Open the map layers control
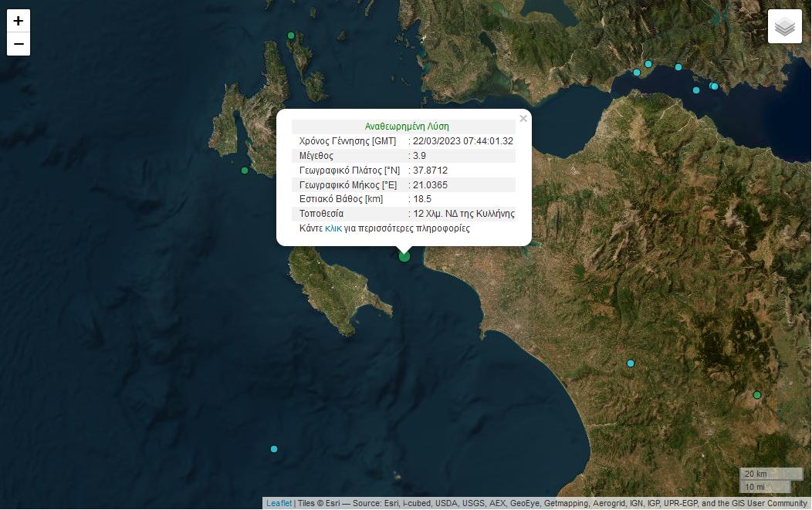 tap(785, 26)
